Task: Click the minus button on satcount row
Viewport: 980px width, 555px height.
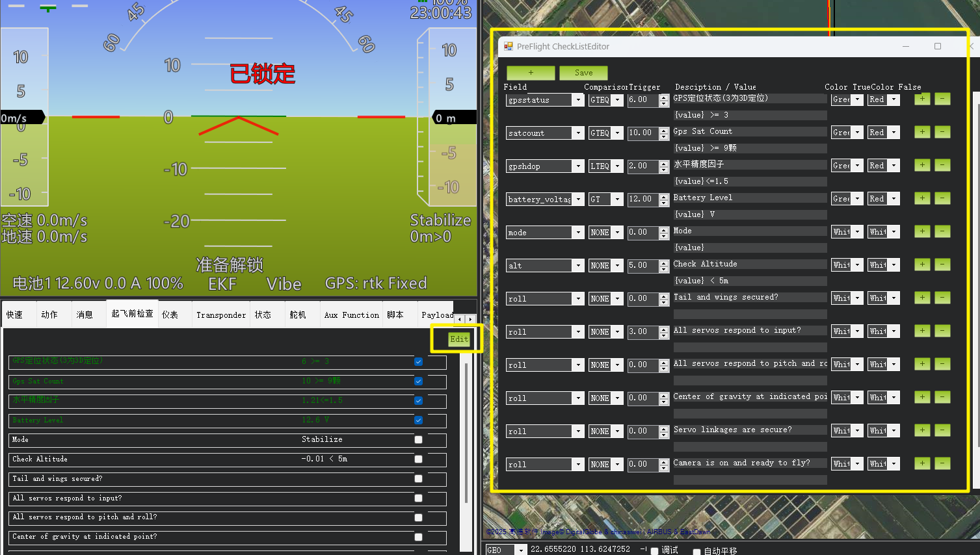Action: (x=942, y=132)
